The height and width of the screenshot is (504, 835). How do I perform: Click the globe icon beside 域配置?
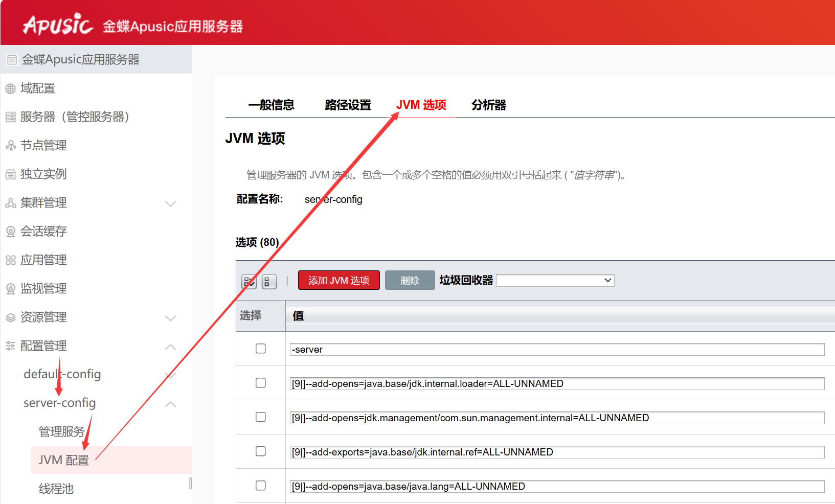pos(11,88)
